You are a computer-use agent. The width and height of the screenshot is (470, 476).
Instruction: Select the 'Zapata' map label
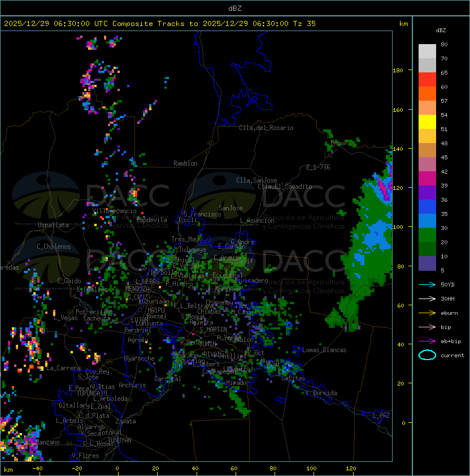pyautogui.click(x=125, y=421)
